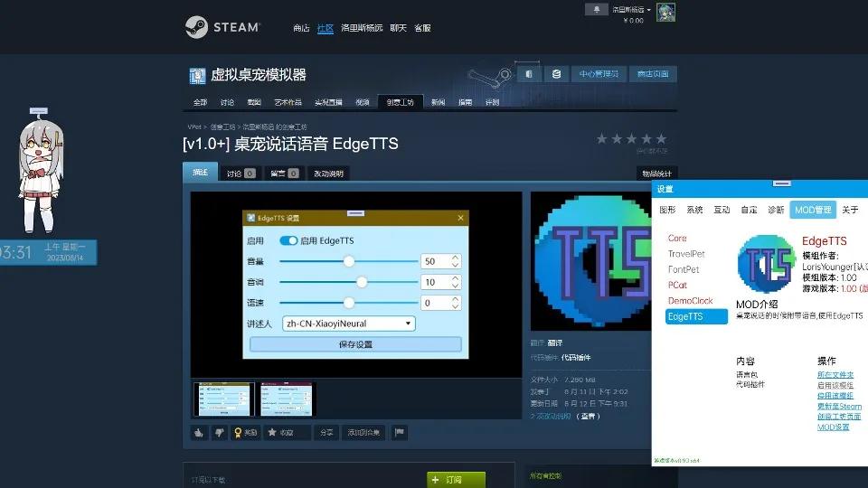Rate the item with thumbs up
This screenshot has height=488, width=868.
click(x=199, y=432)
